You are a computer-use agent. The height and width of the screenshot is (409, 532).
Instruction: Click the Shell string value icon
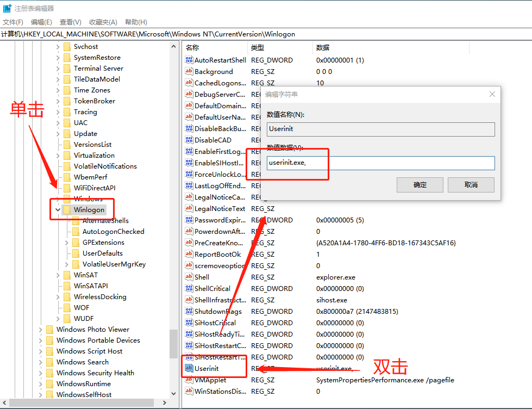[189, 277]
